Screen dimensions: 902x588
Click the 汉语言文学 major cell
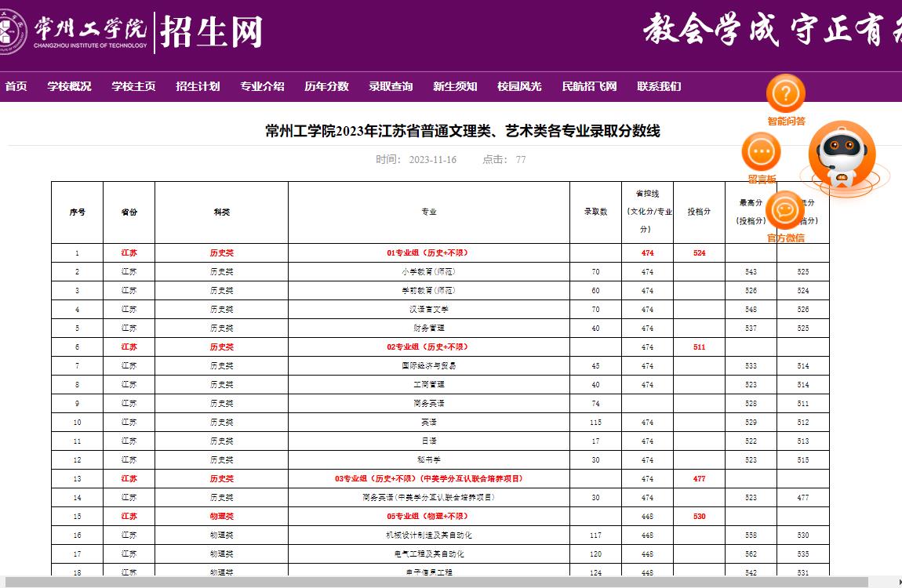428,309
